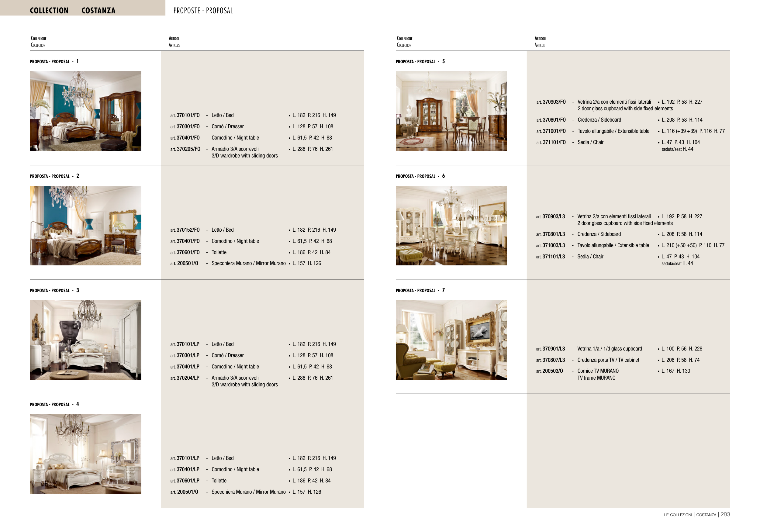This screenshot has width=760, height=532.
Task: Open the Proposal 6 ivory dining image
Action: coord(451,226)
